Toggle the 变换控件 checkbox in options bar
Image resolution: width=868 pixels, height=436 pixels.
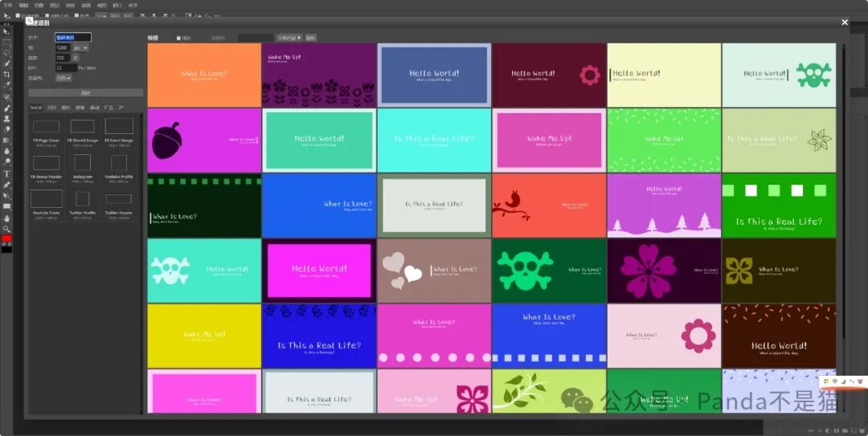pyautogui.click(x=47, y=15)
